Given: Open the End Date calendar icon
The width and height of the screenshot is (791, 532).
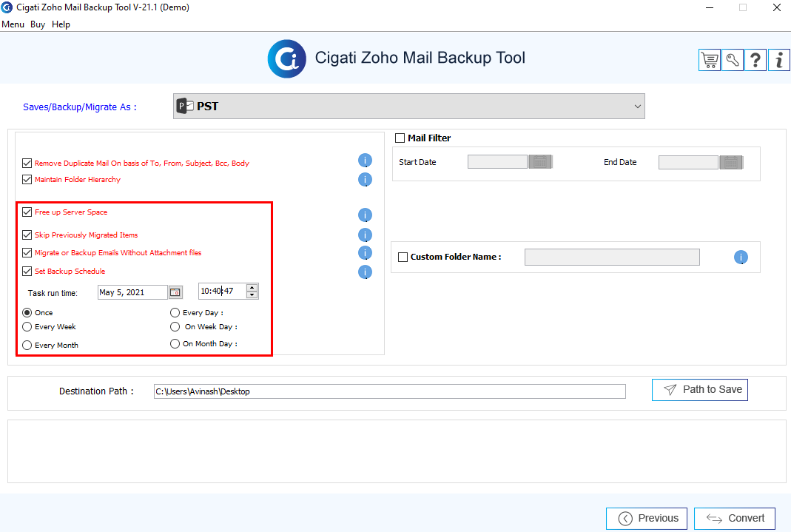Looking at the screenshot, I should click(x=732, y=162).
